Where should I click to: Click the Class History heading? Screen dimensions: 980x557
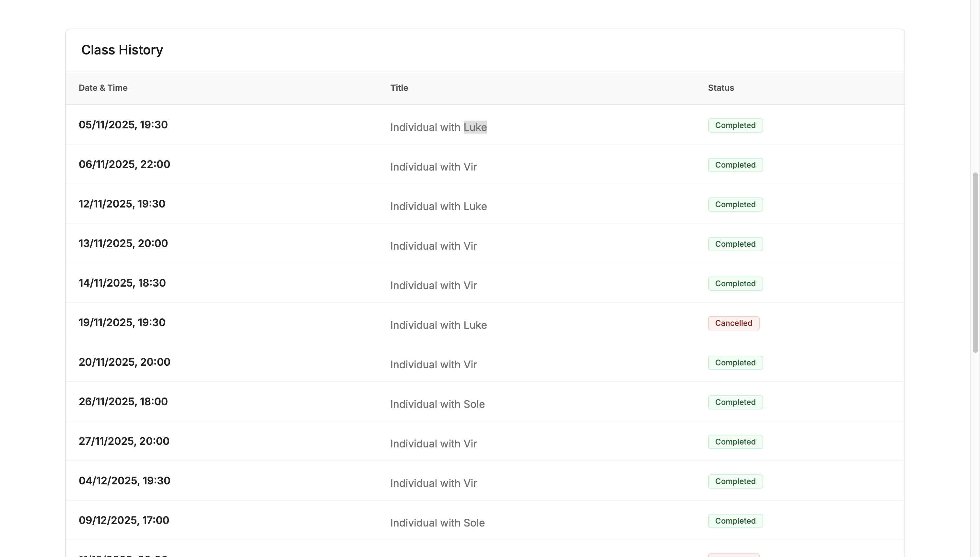coord(122,49)
